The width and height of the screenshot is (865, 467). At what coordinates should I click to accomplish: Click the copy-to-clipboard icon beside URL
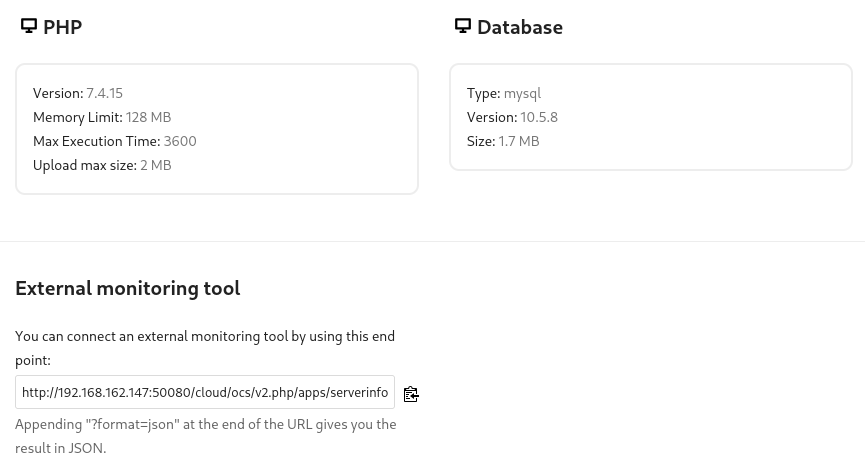(x=411, y=394)
